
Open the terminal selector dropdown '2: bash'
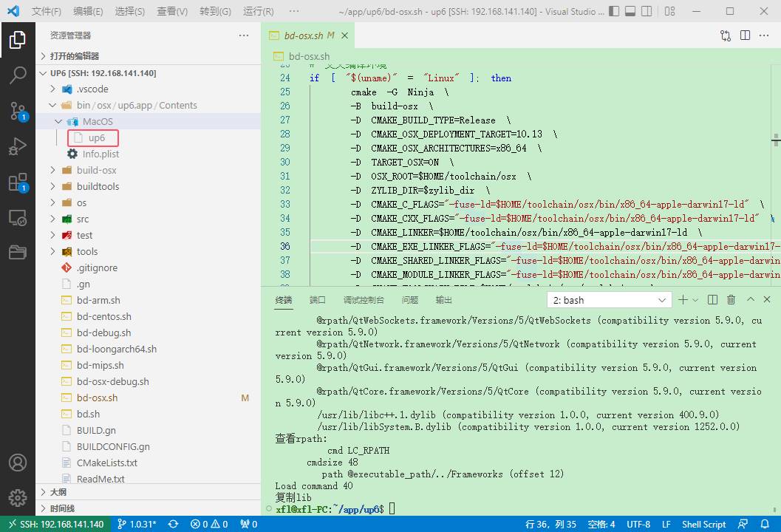tap(609, 300)
